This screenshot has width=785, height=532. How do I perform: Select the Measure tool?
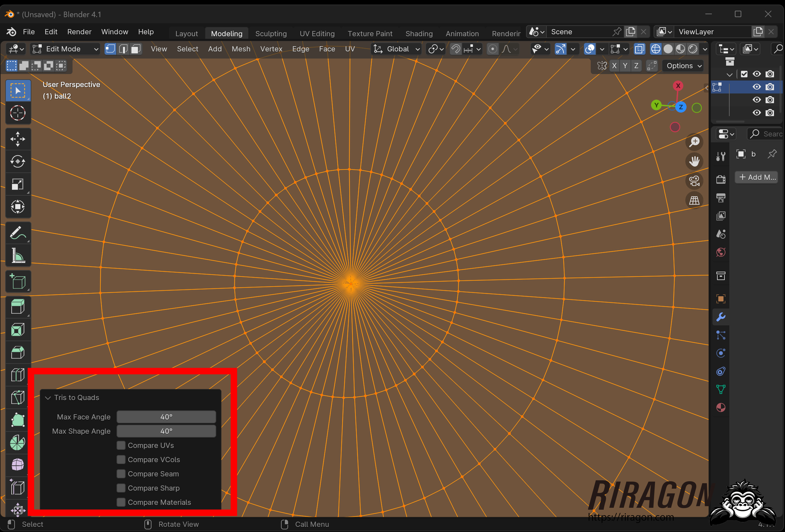17,255
